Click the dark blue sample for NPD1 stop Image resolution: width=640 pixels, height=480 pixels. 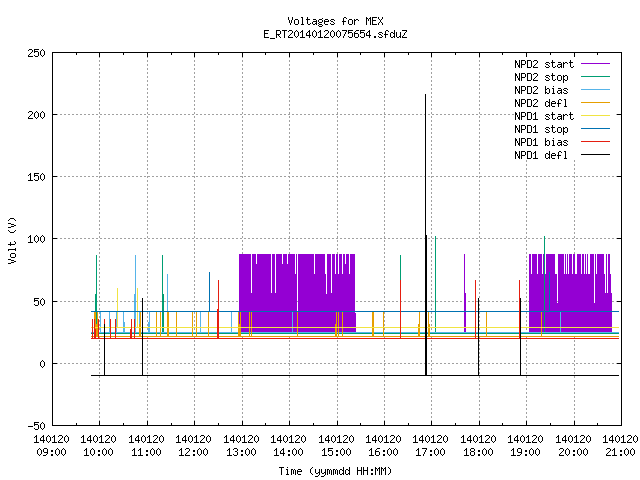(x=595, y=129)
